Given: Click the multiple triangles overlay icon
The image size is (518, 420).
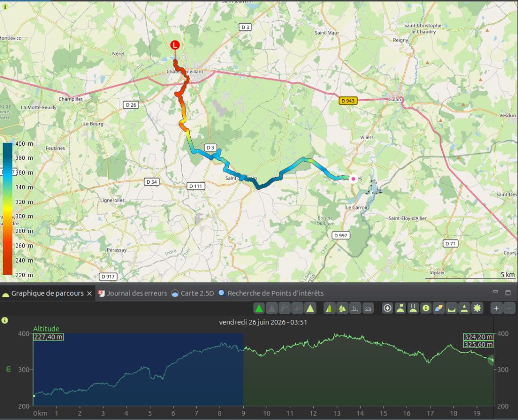Looking at the screenshot, I should click(342, 308).
